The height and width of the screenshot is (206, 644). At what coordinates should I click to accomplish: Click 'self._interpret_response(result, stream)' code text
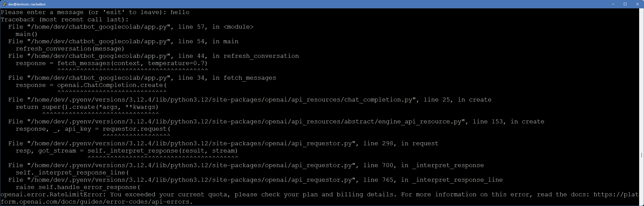coord(162,151)
